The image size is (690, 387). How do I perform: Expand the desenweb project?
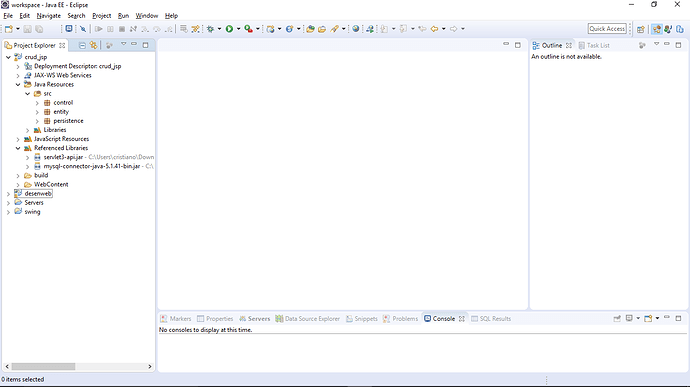click(8, 194)
